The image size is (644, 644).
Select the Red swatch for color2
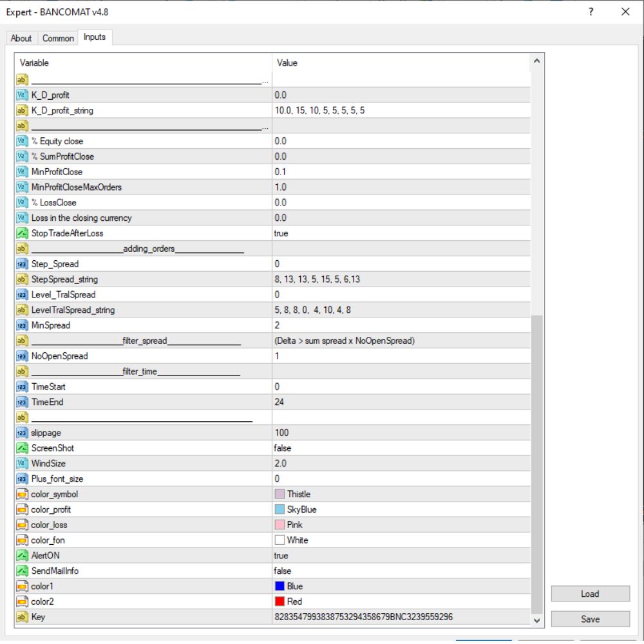(x=279, y=601)
